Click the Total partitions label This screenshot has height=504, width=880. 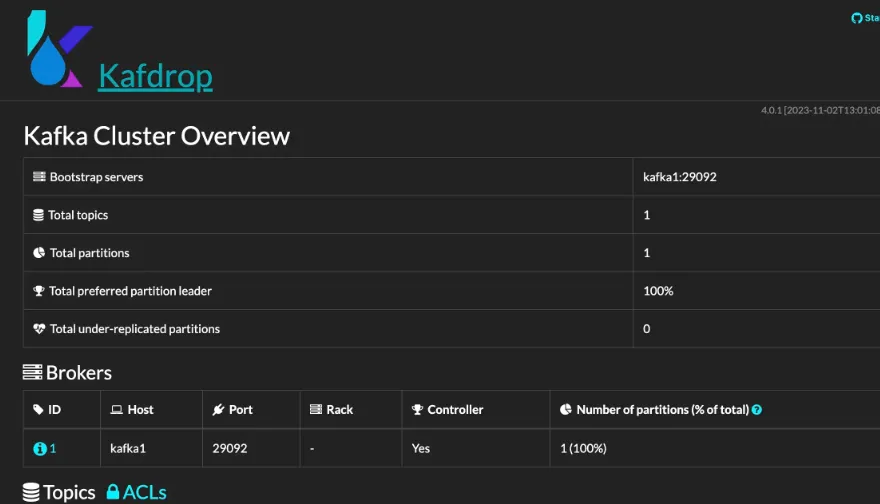pos(90,253)
